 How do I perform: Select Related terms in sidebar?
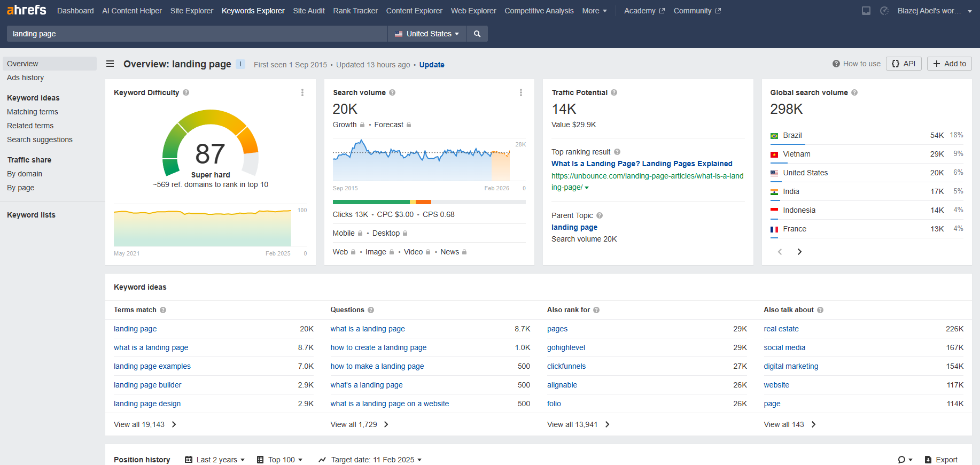pyautogui.click(x=30, y=126)
